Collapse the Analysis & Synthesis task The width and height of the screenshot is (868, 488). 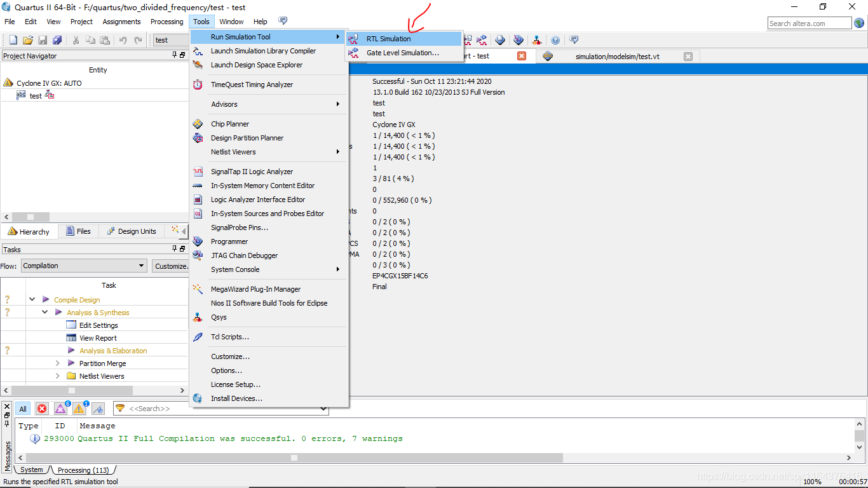[x=45, y=312]
